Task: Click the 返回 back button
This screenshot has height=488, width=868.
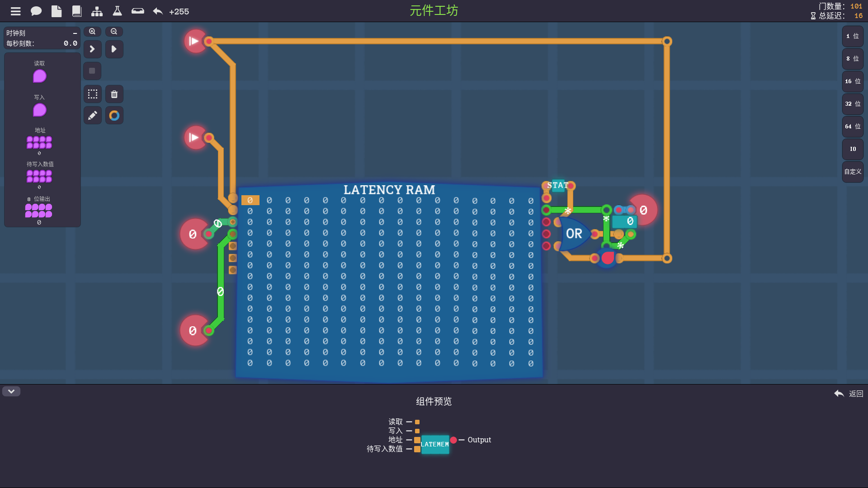Action: coord(849,394)
